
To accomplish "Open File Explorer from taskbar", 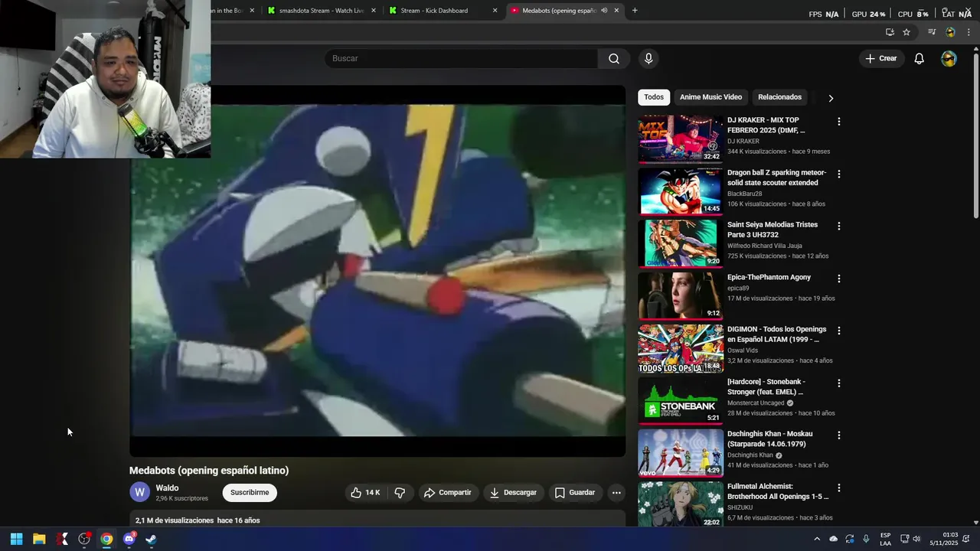I will pos(39,539).
